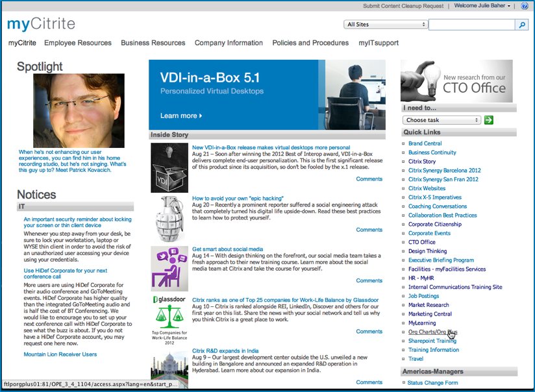The width and height of the screenshot is (535, 392).
Task: Open the Brand Central quick link
Action: (425, 143)
